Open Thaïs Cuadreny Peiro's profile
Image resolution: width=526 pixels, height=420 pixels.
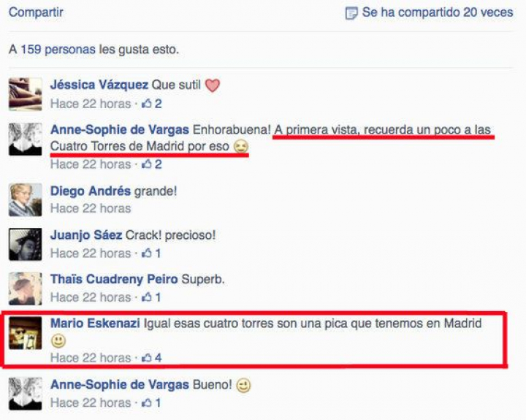114,280
